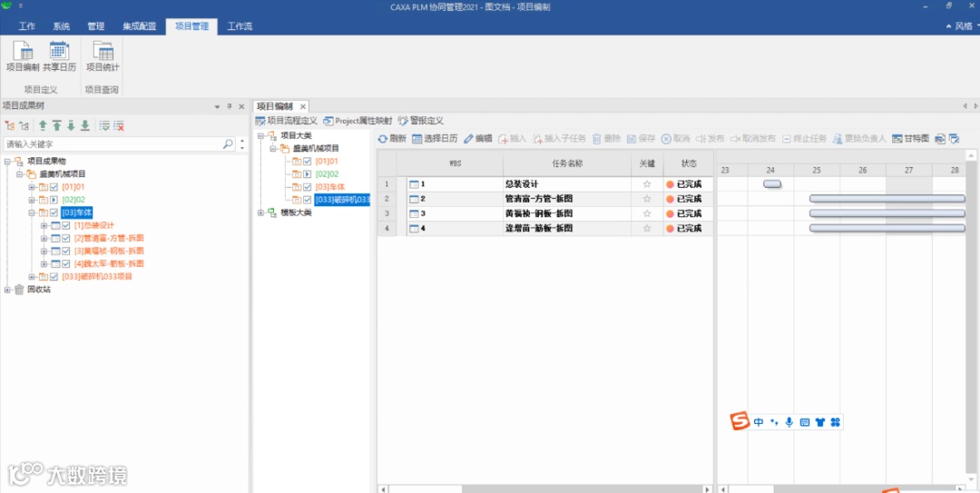This screenshot has width=980, height=493.
Task: Close the 项目编制 document tab
Action: tap(302, 106)
